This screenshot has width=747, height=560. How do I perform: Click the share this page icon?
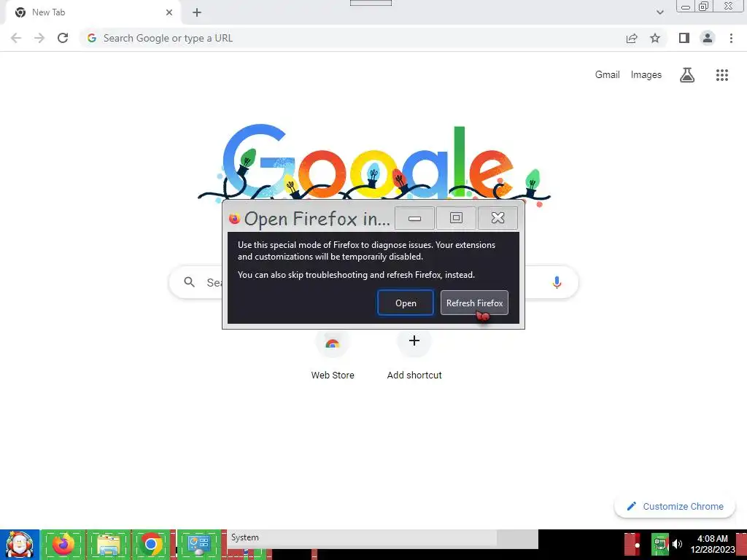tap(632, 38)
